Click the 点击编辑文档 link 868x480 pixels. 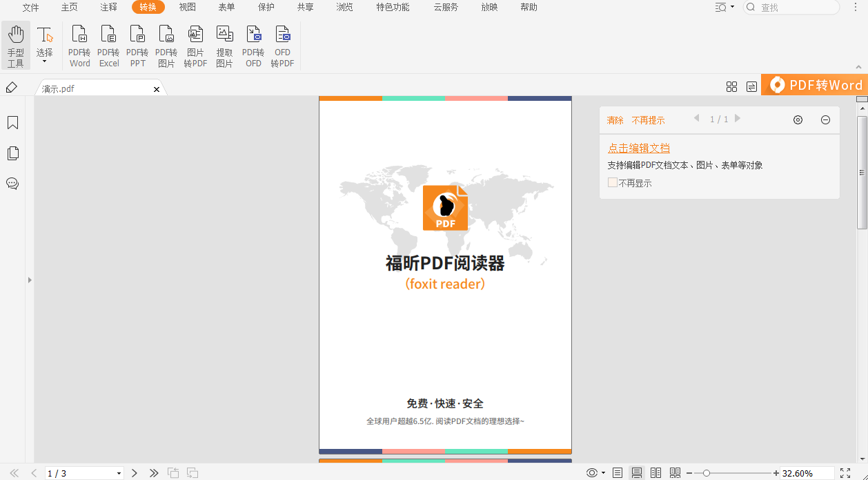[638, 148]
